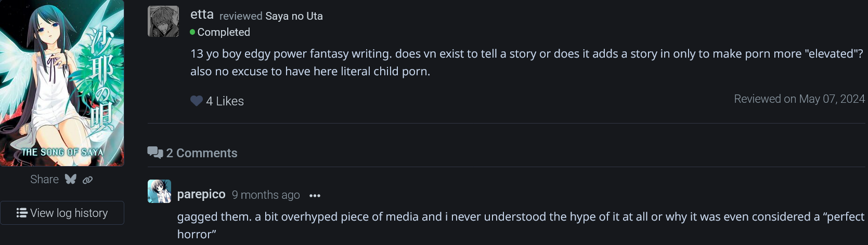This screenshot has height=245, width=868.
Task: Open The Song of Saya cover image
Action: [x=62, y=83]
